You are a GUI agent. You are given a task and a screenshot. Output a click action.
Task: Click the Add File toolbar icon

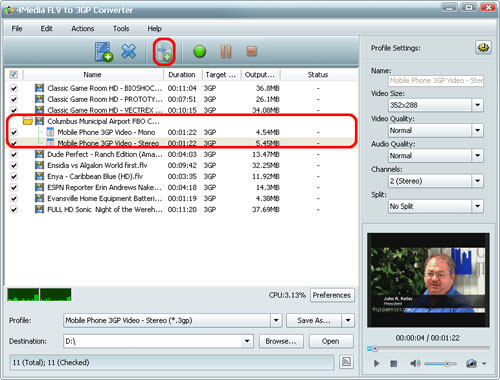coord(104,52)
